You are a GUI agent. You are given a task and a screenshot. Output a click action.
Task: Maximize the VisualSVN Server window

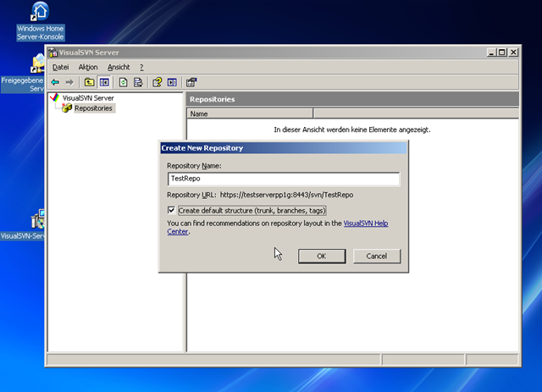(x=502, y=52)
